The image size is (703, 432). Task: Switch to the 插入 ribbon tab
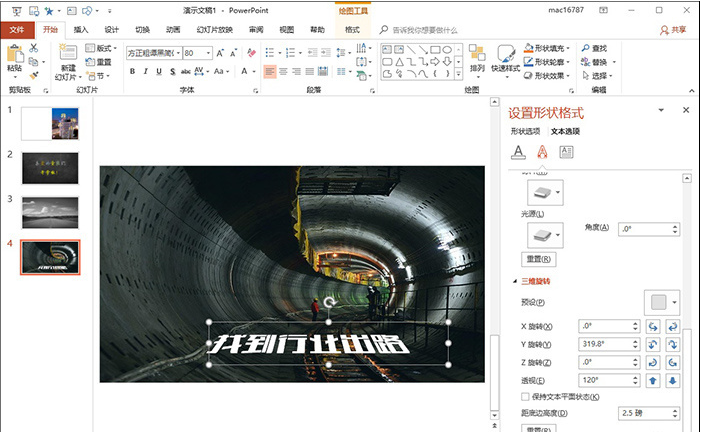click(x=81, y=30)
